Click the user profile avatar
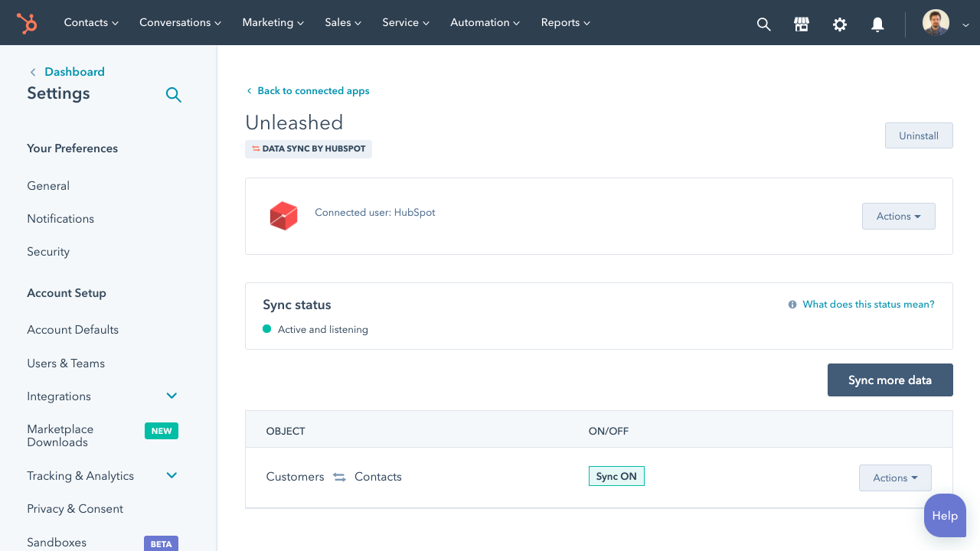This screenshot has width=980, height=551. 936,23
